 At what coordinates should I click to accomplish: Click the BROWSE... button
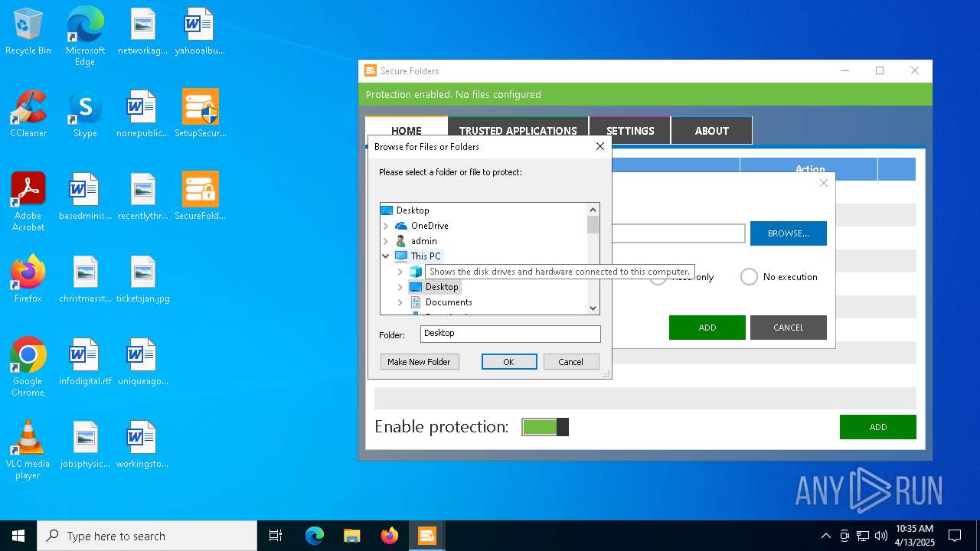(789, 233)
